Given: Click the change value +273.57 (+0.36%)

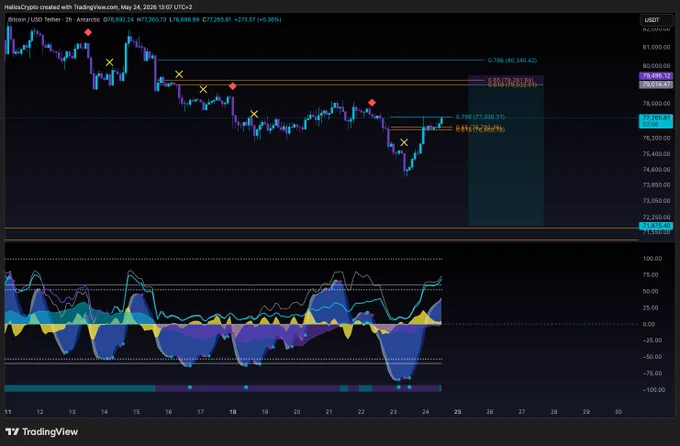Looking at the screenshot, I should 258,20.
